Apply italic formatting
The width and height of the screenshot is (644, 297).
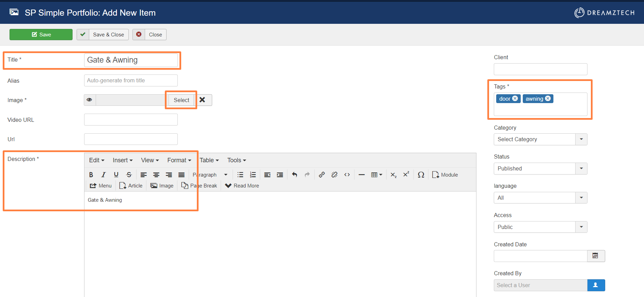pos(104,175)
